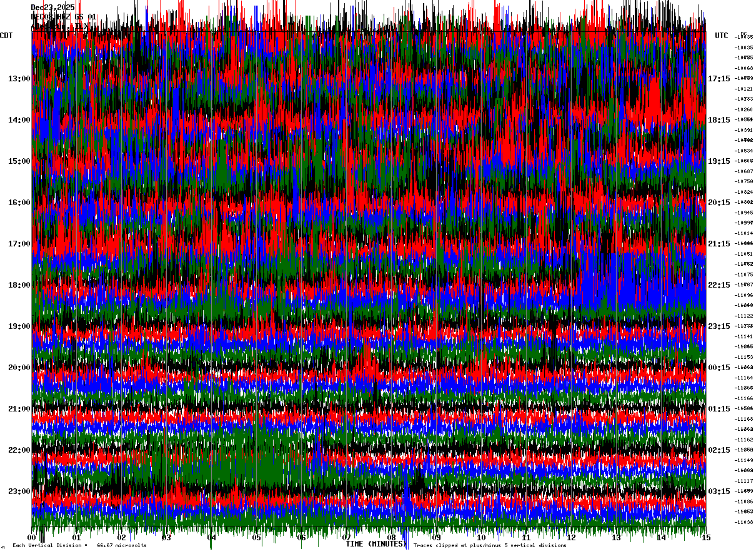Click DC offset value -11149

coord(744,460)
